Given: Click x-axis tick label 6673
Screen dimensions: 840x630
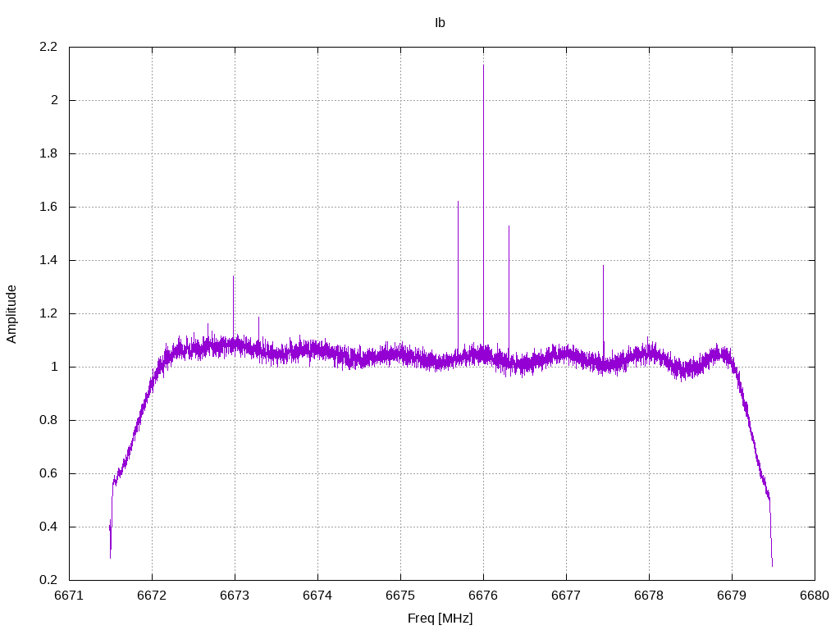Looking at the screenshot, I should (x=235, y=596).
